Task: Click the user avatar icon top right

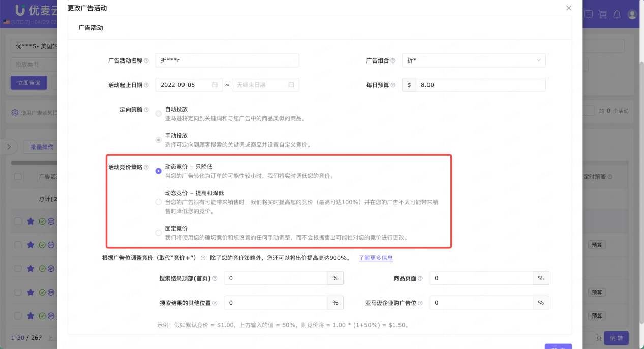Action: point(632,14)
